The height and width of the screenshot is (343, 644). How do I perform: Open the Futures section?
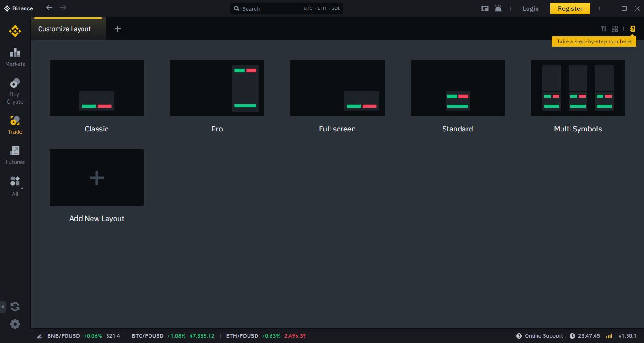15,155
